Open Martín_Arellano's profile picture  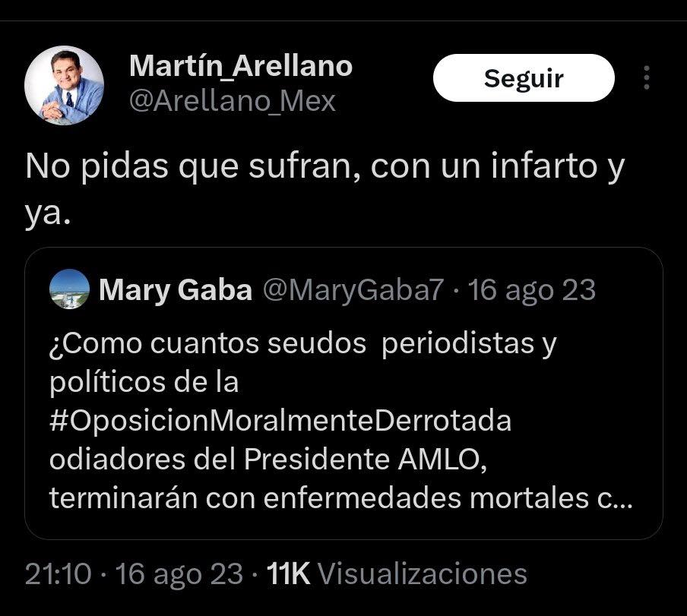tap(64, 85)
